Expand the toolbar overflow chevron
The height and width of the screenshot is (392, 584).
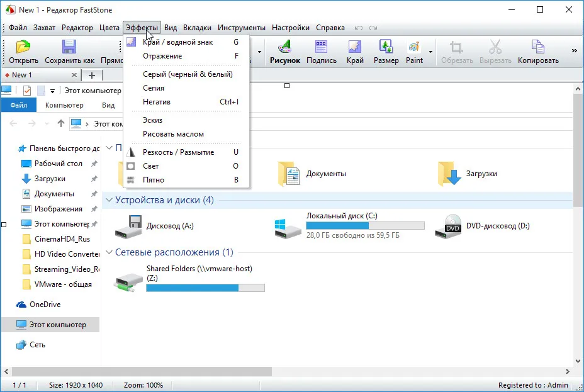tap(575, 50)
